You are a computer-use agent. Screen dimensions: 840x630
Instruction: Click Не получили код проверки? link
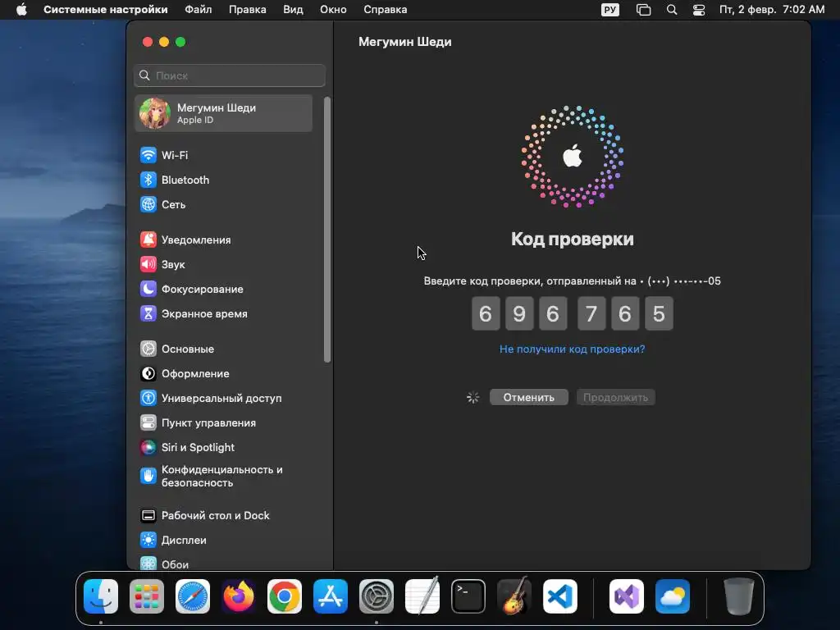pyautogui.click(x=572, y=349)
